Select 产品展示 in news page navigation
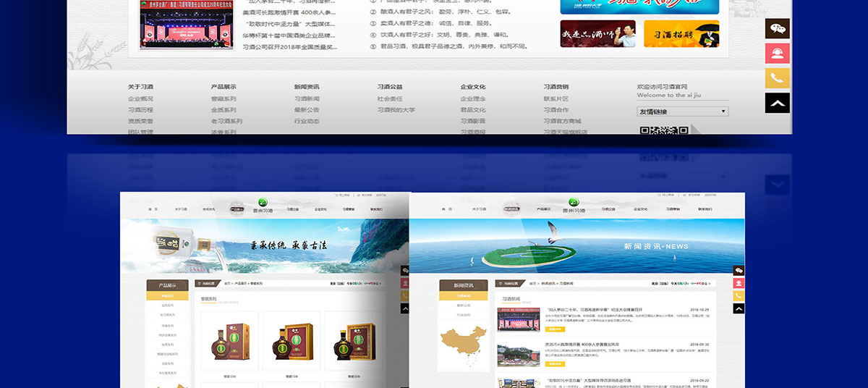The width and height of the screenshot is (868, 388). (x=543, y=209)
